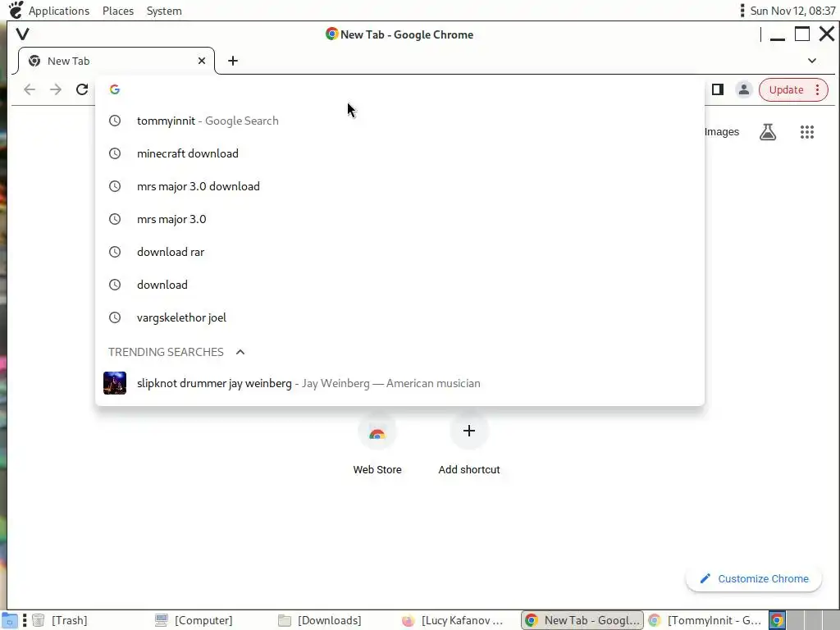840x630 pixels.
Task: Close the New Tab tab
Action: pyautogui.click(x=202, y=61)
